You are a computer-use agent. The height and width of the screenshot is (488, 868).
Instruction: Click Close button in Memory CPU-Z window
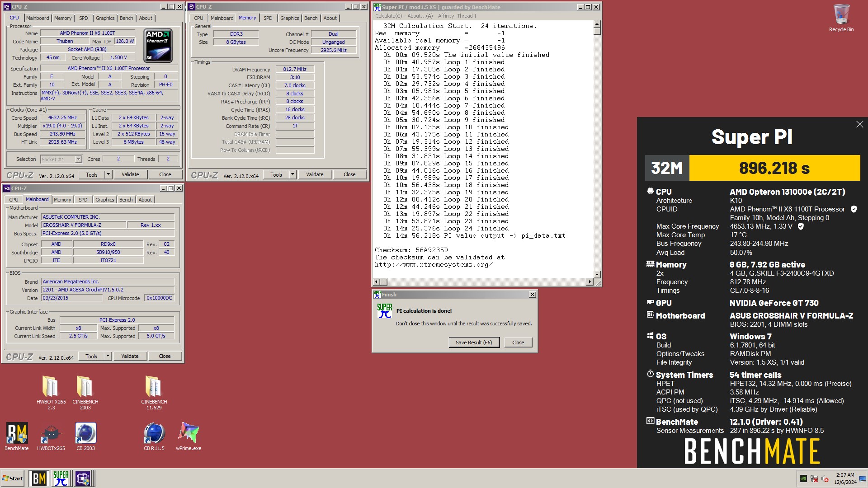[x=349, y=174]
